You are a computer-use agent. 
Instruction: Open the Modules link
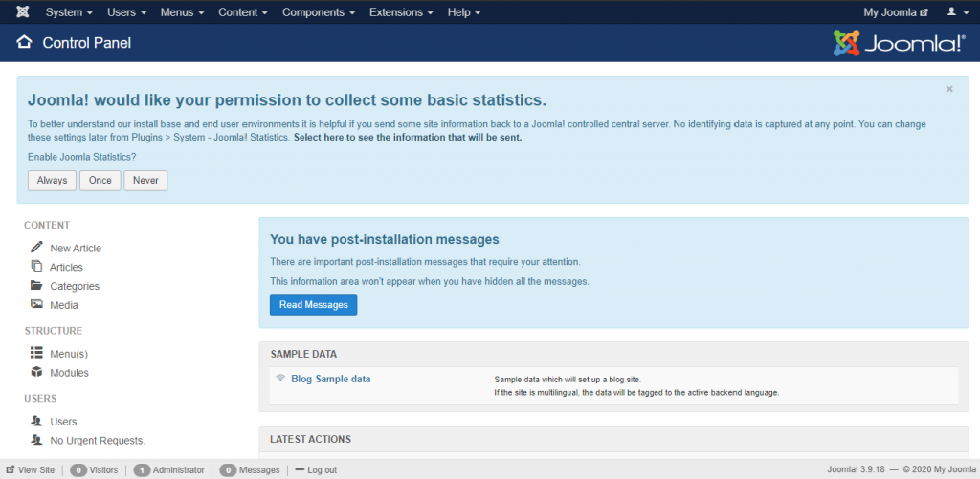pyautogui.click(x=69, y=373)
